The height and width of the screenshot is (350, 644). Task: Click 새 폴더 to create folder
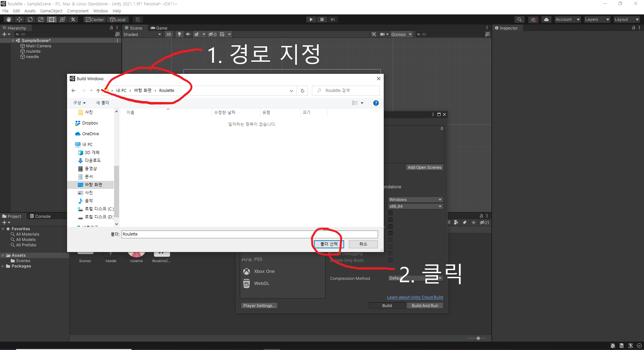click(103, 103)
